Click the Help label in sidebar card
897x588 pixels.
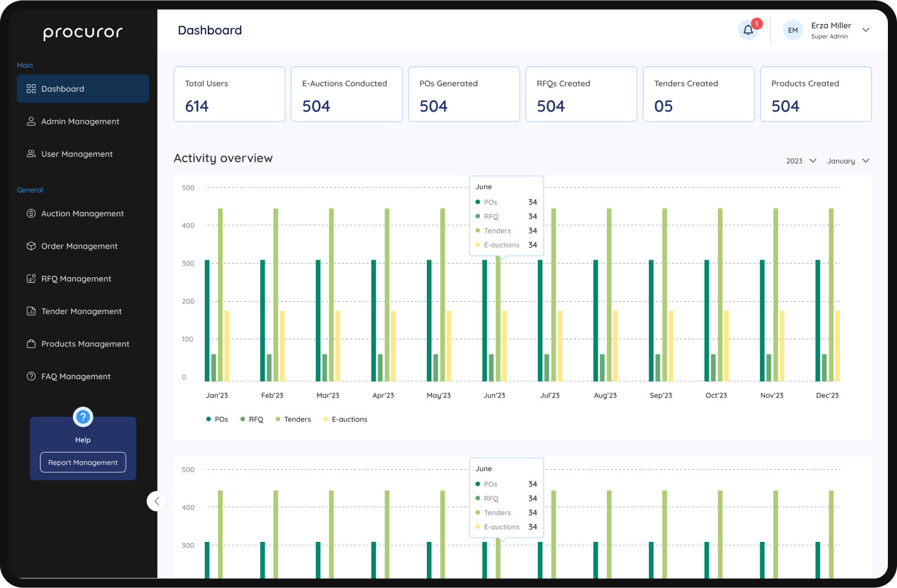[x=83, y=440]
